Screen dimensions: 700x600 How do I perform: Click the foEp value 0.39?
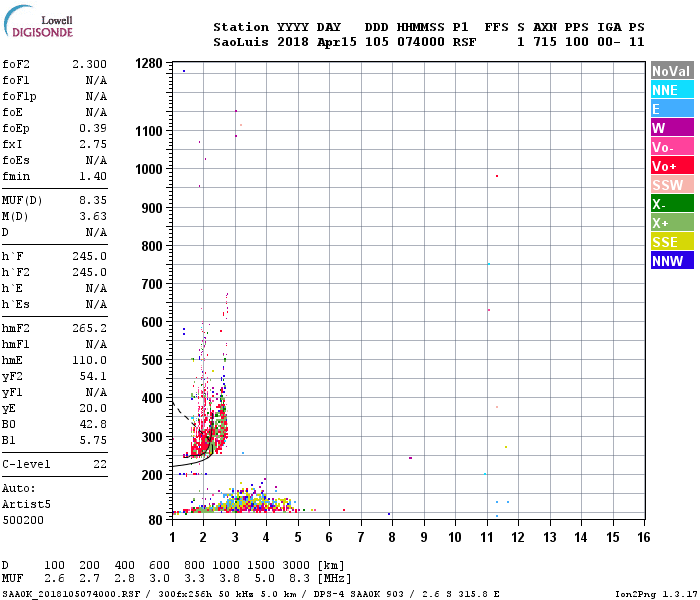pyautogui.click(x=93, y=129)
